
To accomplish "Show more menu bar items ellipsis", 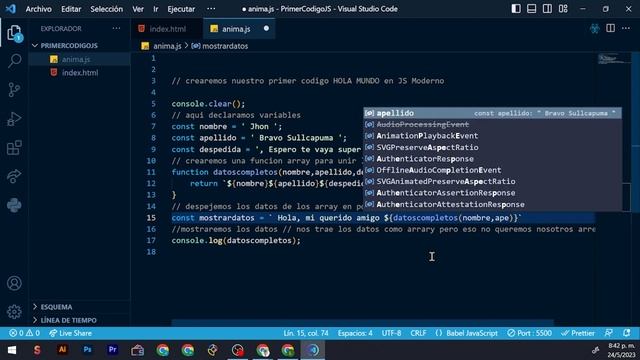I will coord(211,9).
